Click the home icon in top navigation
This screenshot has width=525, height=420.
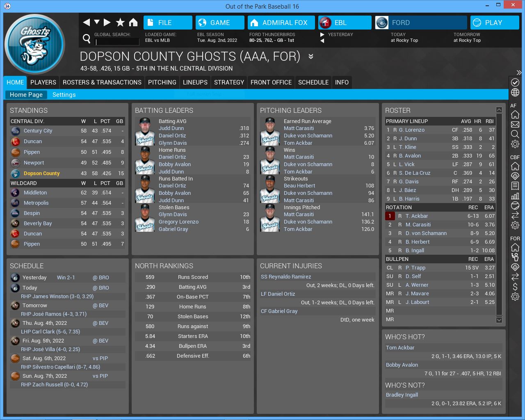click(133, 23)
